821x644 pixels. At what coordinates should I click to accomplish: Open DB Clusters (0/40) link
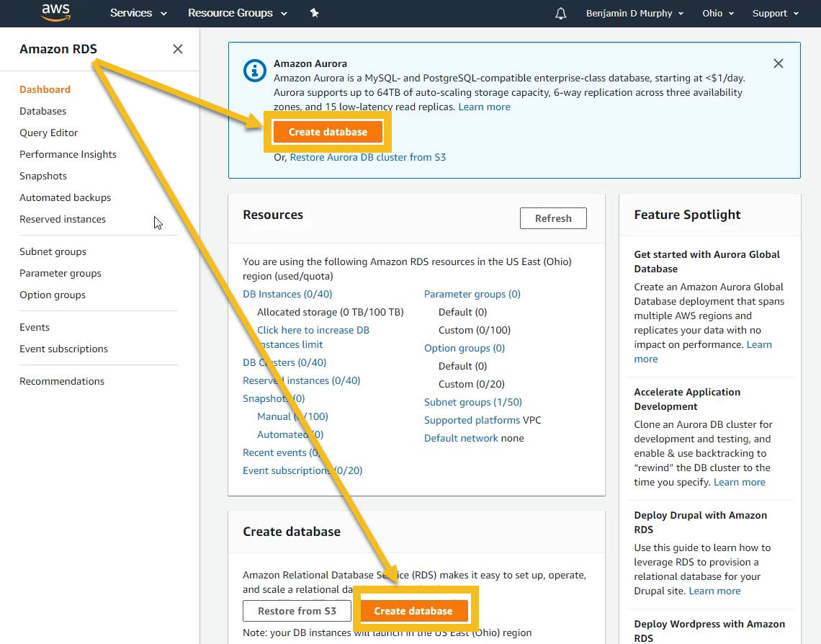(x=284, y=362)
